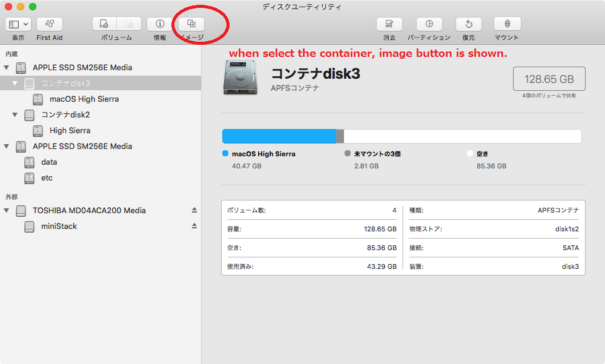
Task: Click the コンテナdisk3 container icon
Action: [29, 84]
